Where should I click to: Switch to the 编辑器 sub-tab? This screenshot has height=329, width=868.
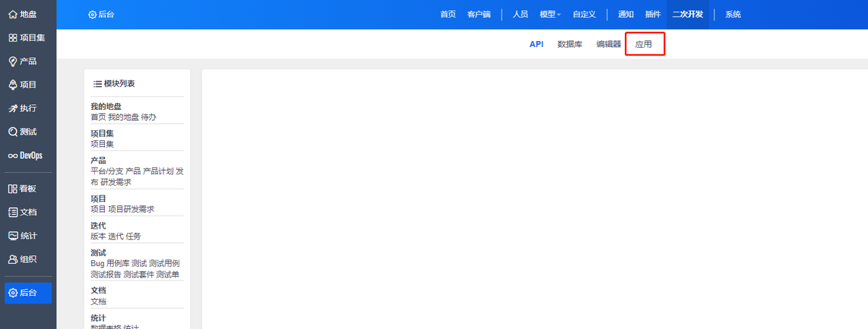[x=608, y=44]
